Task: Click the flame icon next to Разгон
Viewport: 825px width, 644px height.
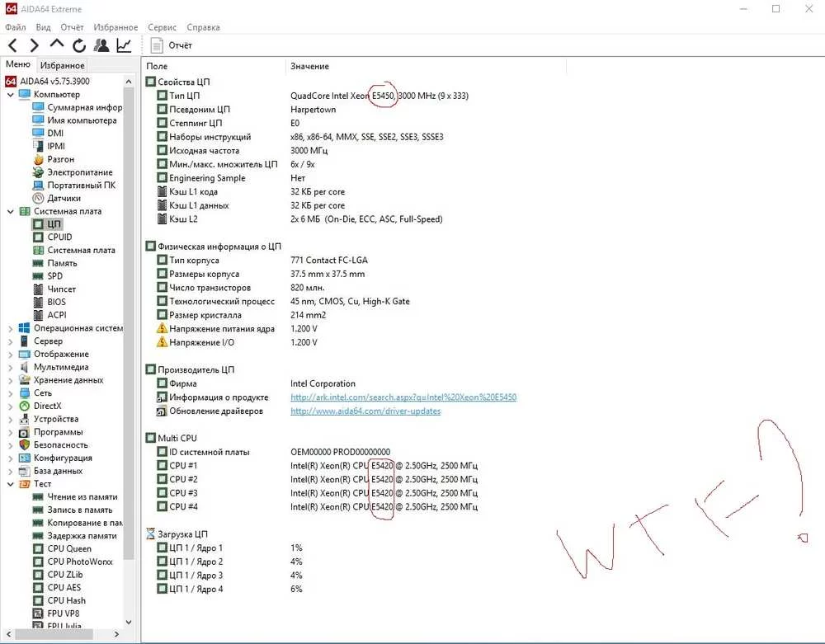Action: pyautogui.click(x=38, y=159)
